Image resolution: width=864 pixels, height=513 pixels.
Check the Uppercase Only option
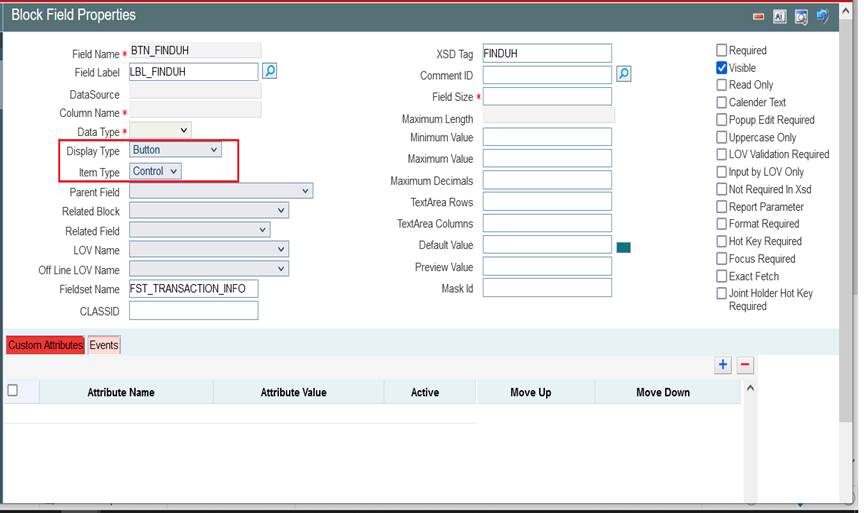(x=721, y=137)
